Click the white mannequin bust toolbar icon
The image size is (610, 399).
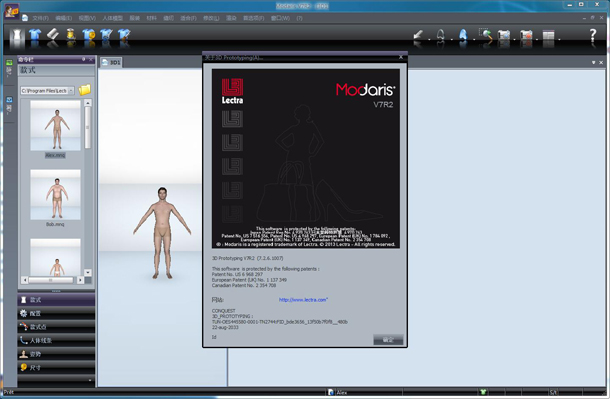coord(17,36)
